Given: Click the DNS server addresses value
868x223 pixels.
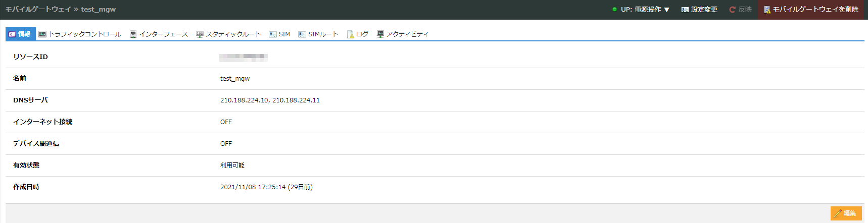Looking at the screenshot, I should (270, 100).
